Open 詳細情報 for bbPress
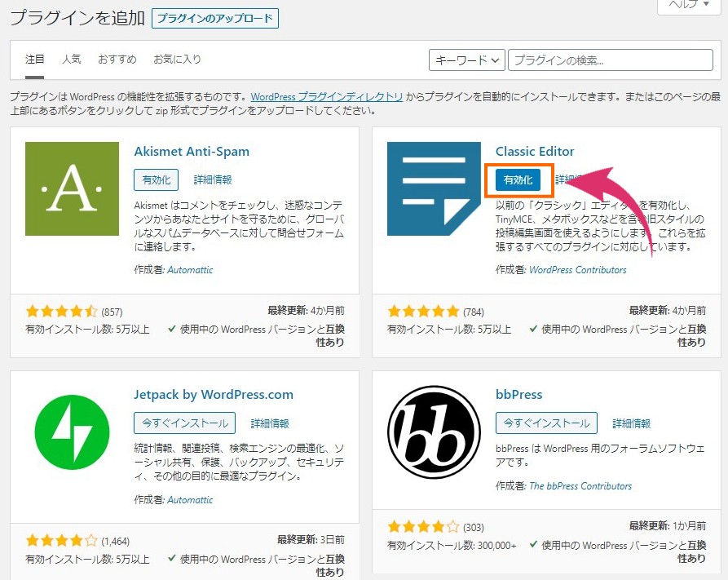Viewport: 728px width, 580px height. pyautogui.click(x=632, y=423)
